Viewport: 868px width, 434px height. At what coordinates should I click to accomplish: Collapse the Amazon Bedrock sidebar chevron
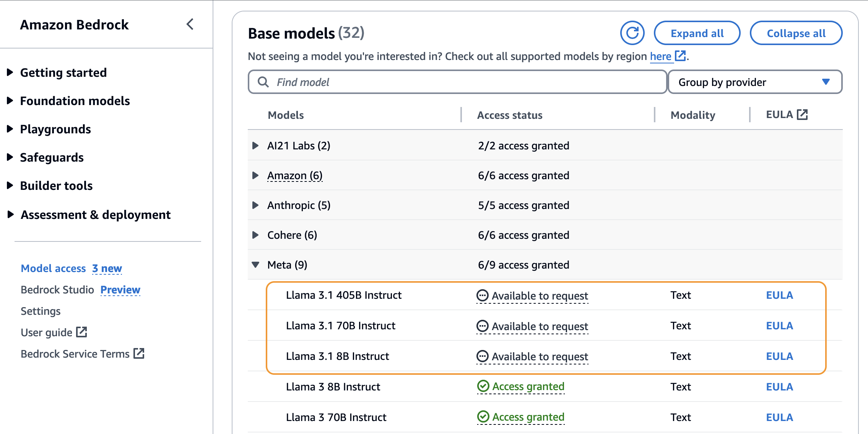(x=190, y=24)
